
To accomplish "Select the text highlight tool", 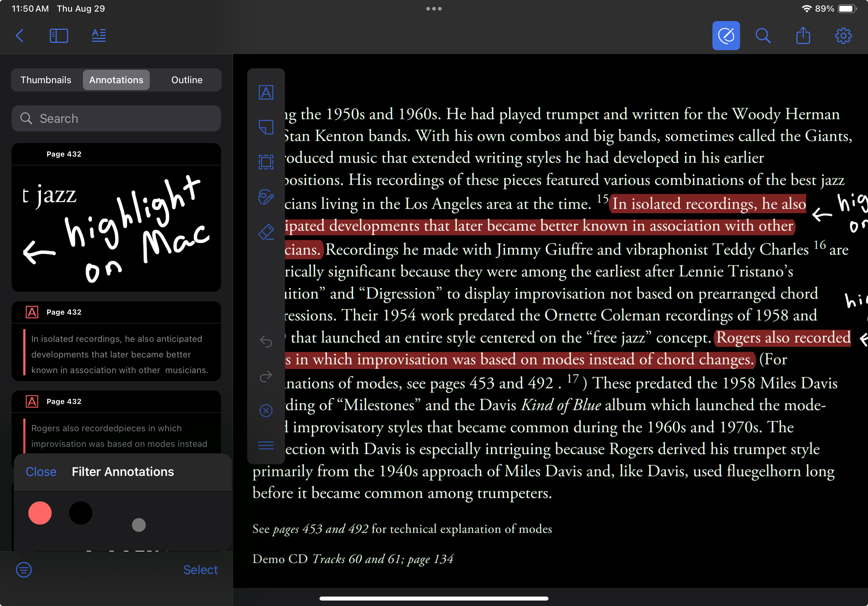I will coord(266,92).
